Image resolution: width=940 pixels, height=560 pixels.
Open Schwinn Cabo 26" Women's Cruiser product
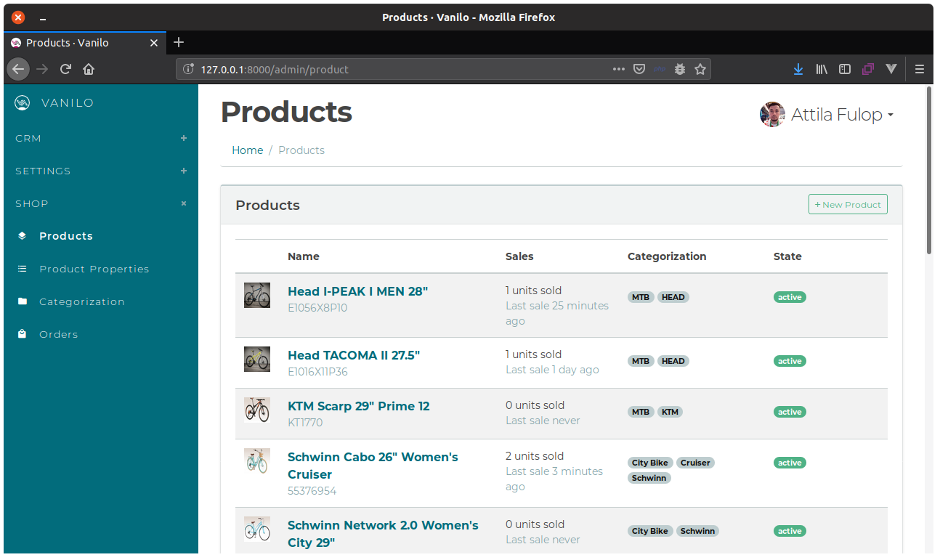coord(373,466)
